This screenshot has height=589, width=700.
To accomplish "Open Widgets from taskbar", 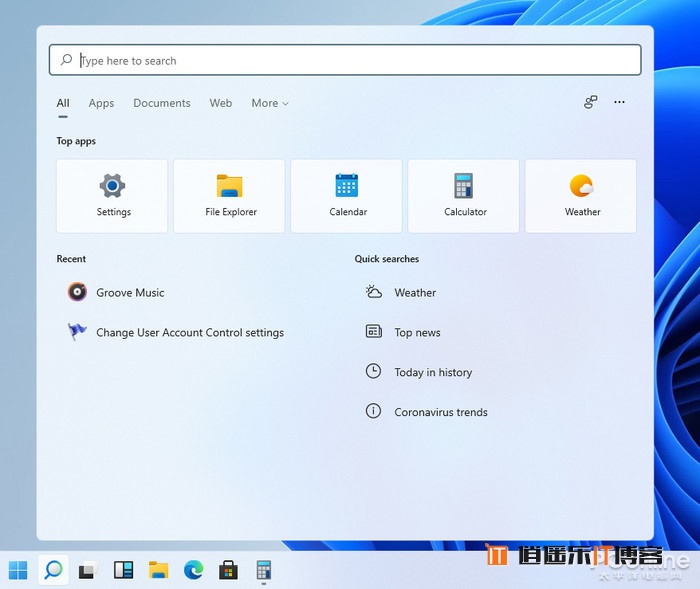I will click(x=124, y=570).
